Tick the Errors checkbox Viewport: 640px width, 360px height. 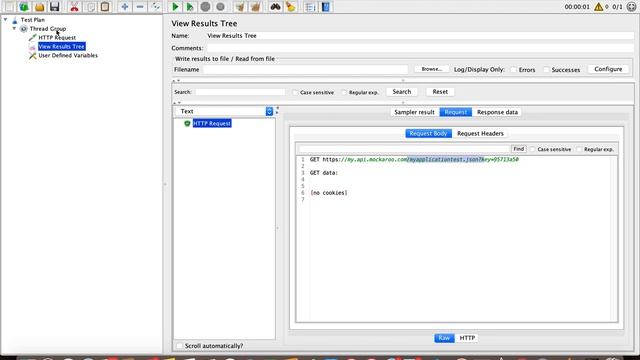[514, 70]
